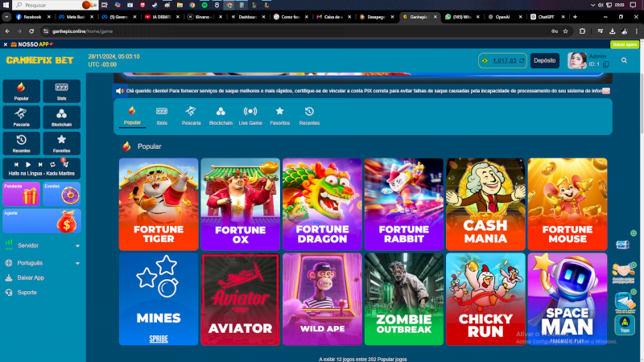Open Chrome downloads icon
The width and height of the screenshot is (644, 362).
[613, 31]
